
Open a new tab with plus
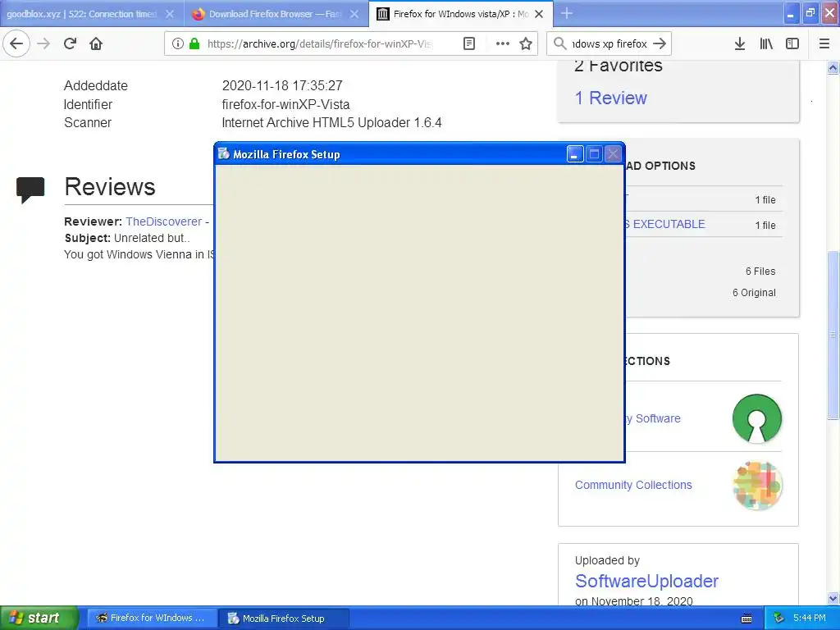coord(567,13)
